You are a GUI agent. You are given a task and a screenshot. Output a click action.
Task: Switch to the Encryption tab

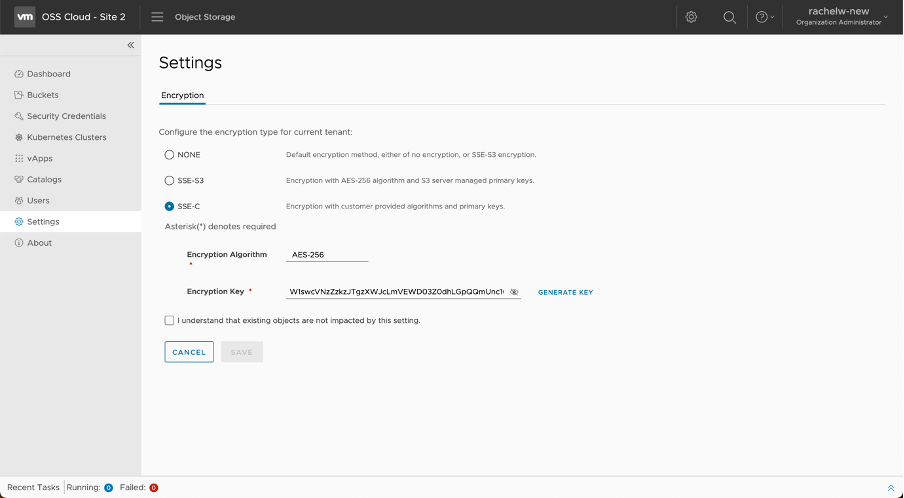pos(183,95)
